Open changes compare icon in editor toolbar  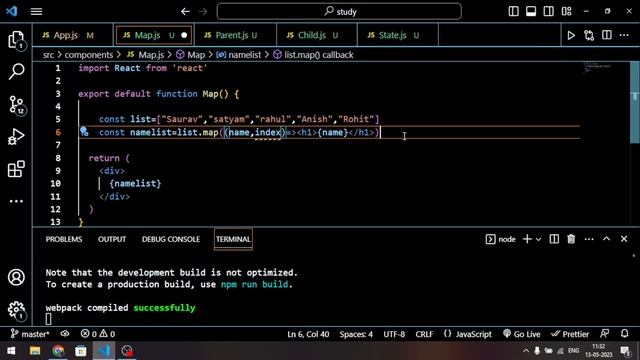589,36
